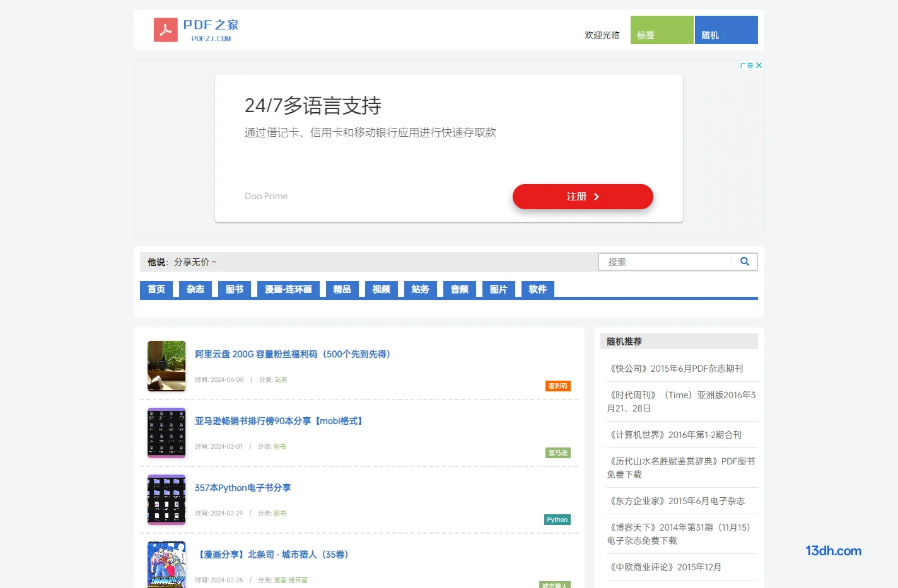This screenshot has height=588, width=898.
Task: Close the ad with the X icon
Action: point(759,65)
